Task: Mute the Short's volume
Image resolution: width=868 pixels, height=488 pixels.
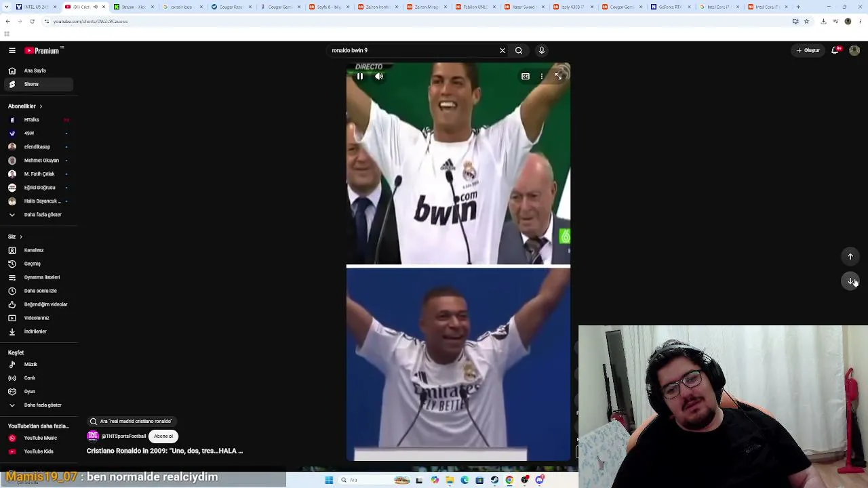Action: tap(379, 77)
